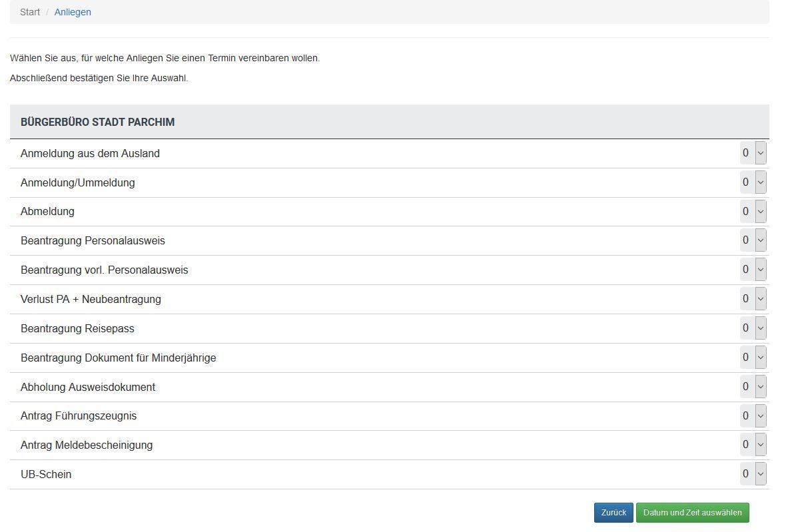Open dropdown for Antrag Meldebescheinigung

click(753, 445)
